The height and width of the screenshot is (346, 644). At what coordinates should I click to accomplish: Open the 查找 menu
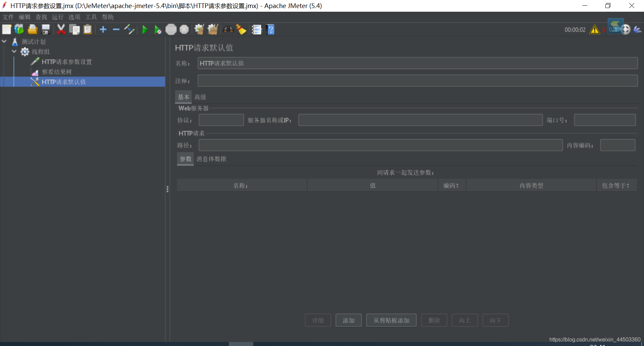41,17
